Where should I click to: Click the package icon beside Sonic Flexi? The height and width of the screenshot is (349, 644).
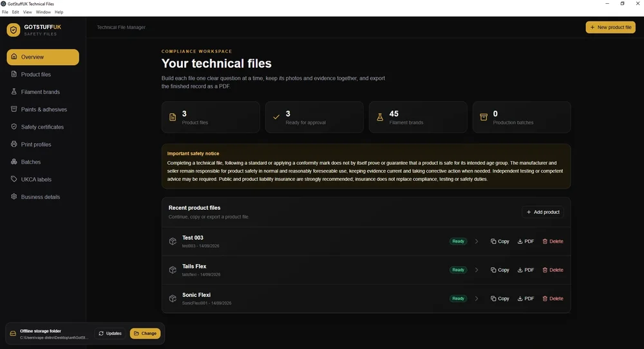pyautogui.click(x=173, y=299)
